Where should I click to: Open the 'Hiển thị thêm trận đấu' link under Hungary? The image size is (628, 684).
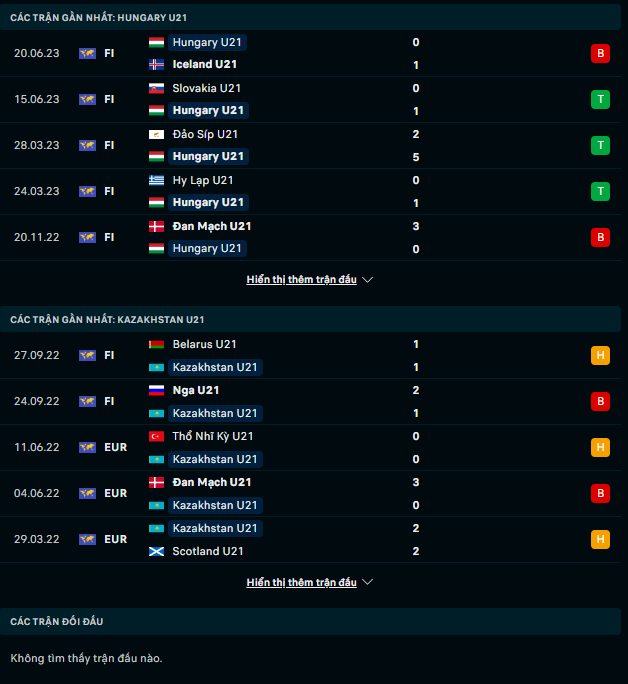(301, 280)
